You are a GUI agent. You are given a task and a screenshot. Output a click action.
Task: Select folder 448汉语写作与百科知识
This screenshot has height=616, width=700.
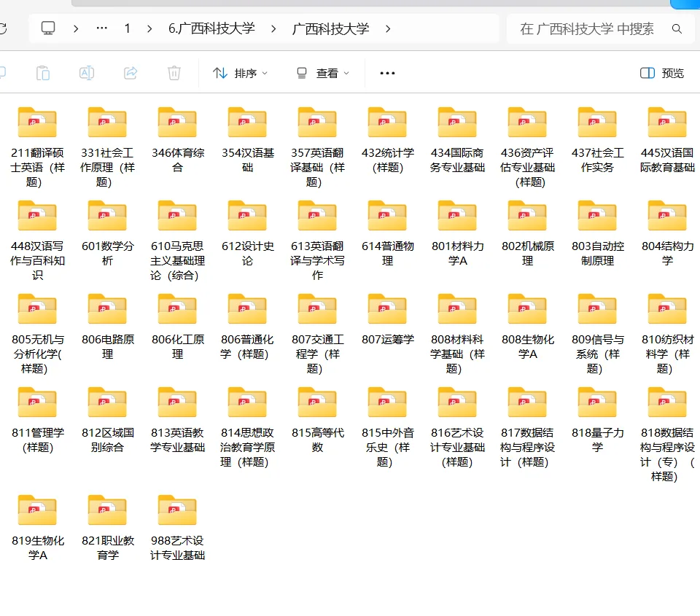[37, 240]
